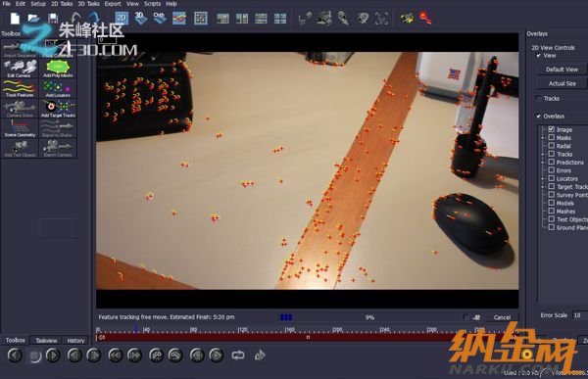Select the Add Target Tracks tool
The image size is (588, 379).
[x=58, y=109]
